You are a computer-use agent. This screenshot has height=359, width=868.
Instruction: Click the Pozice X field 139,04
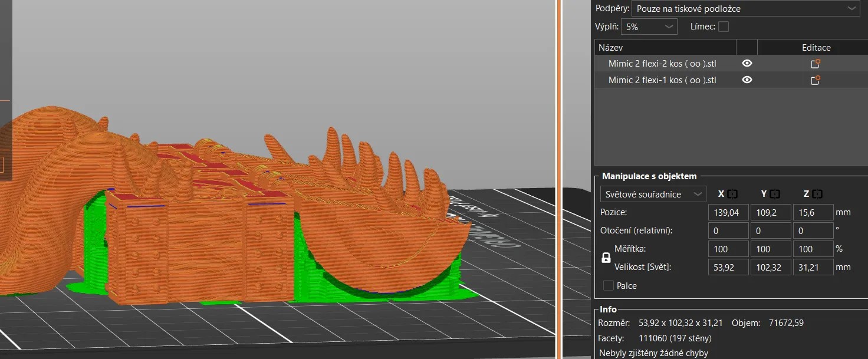click(x=728, y=212)
